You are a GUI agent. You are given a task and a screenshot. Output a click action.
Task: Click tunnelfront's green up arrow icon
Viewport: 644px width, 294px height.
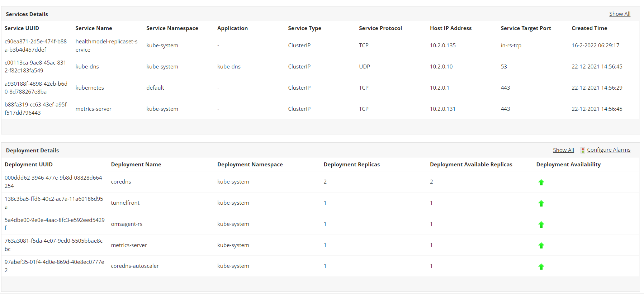point(541,203)
